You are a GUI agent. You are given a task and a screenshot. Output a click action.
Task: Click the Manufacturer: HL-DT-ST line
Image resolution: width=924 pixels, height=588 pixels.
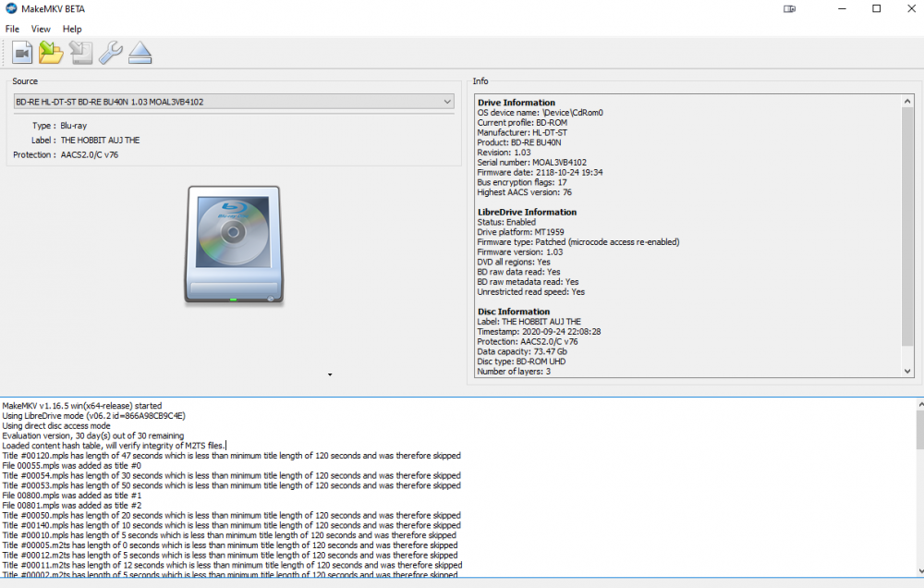[522, 133]
